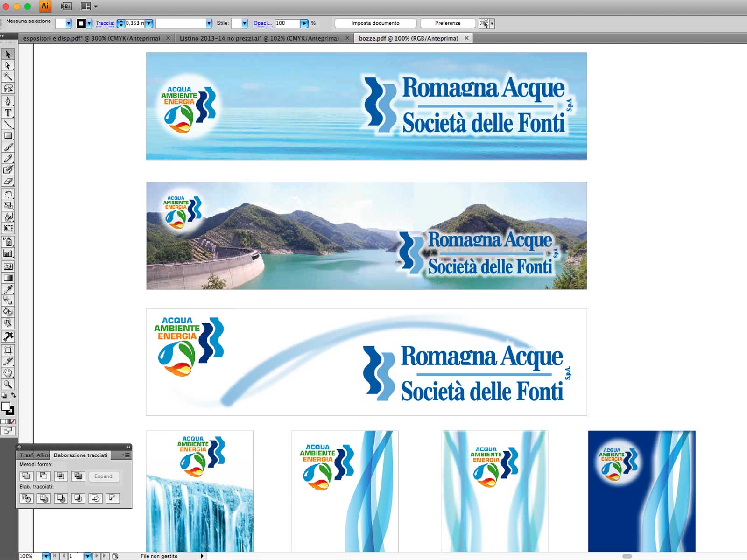Select the Paintbrush tool
Screen dimensions: 747x560
click(8, 147)
